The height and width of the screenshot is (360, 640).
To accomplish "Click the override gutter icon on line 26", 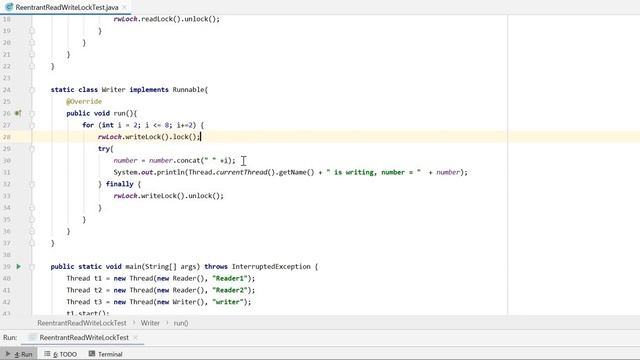I will click(x=18, y=113).
